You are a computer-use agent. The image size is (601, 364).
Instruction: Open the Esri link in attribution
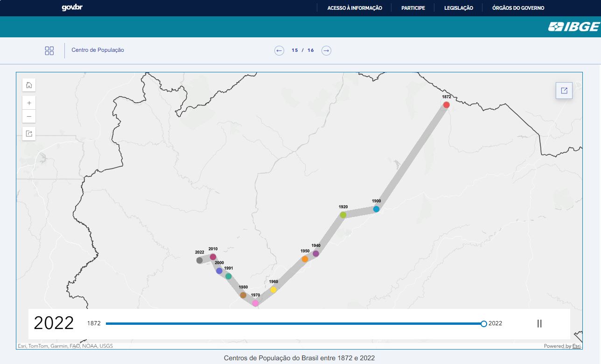click(577, 346)
